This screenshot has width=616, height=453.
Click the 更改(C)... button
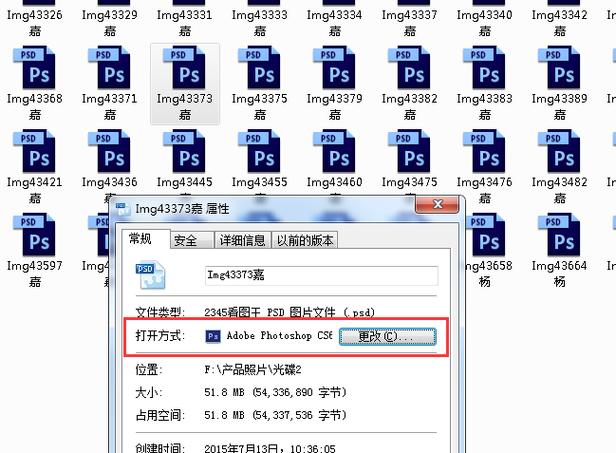387,337
